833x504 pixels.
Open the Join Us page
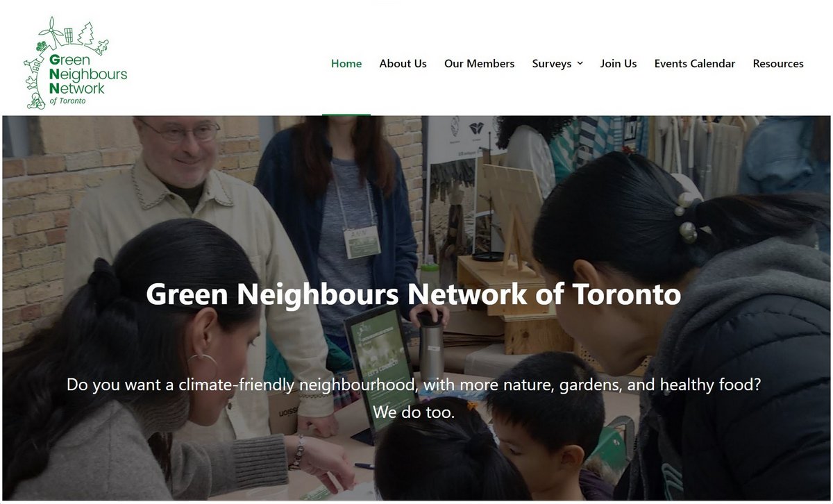click(619, 63)
